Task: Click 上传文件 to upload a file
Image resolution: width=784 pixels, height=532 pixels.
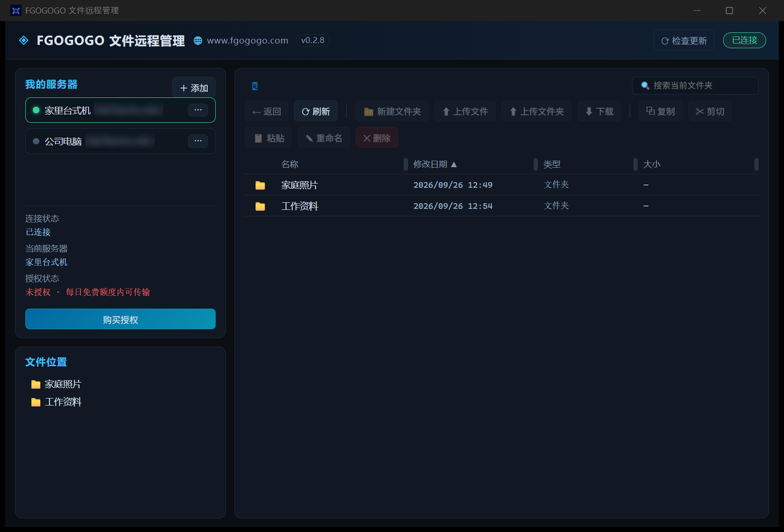Action: 465,112
